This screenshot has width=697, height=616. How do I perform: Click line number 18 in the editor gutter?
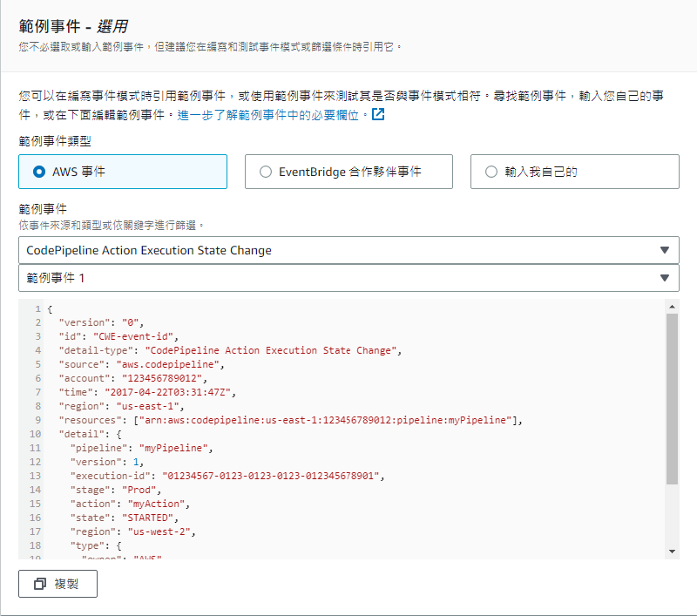point(35,545)
